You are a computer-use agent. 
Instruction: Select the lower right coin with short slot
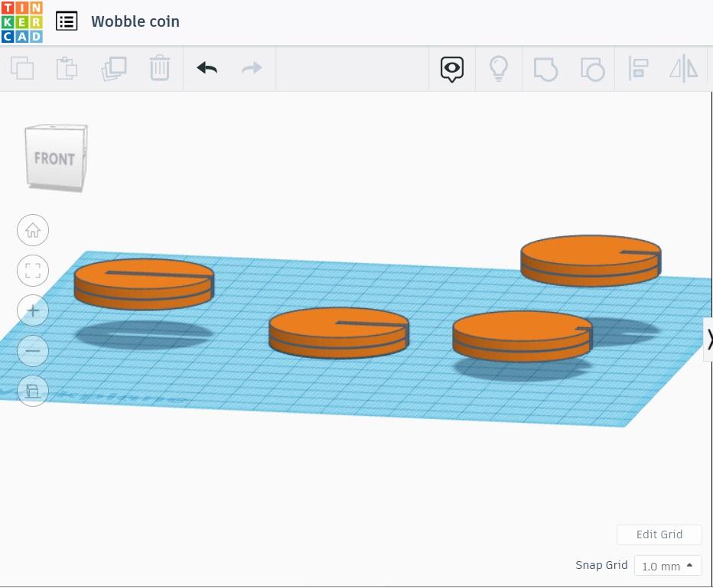point(523,336)
